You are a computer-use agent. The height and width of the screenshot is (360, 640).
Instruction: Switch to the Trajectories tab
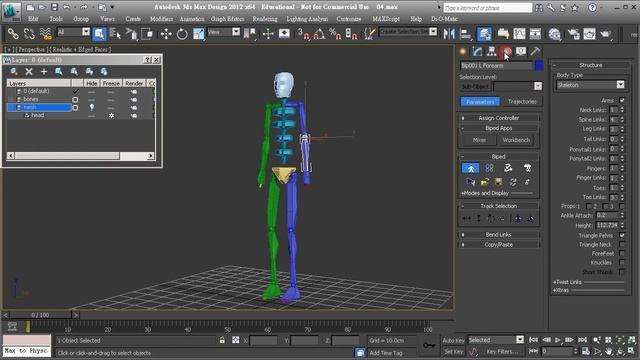click(x=522, y=102)
